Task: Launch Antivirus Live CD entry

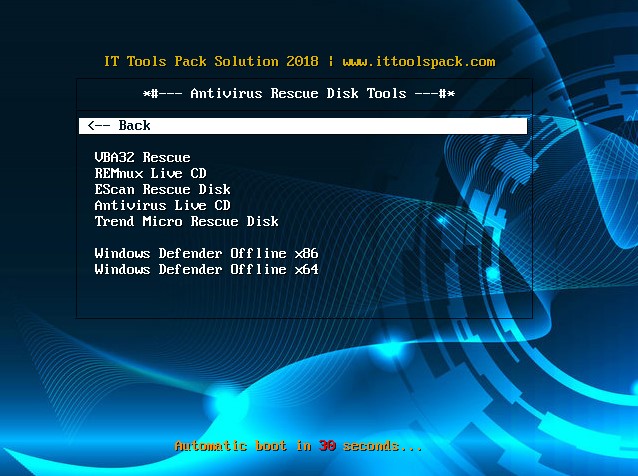Action: [x=162, y=205]
